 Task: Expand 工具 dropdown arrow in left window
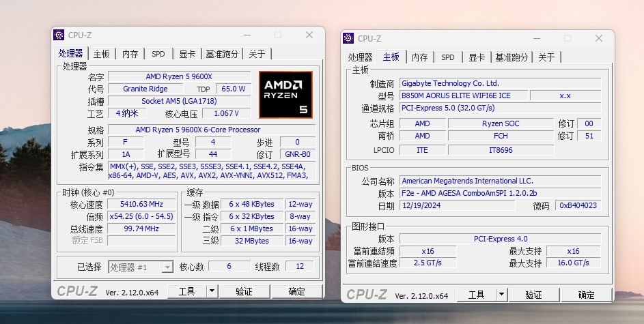point(212,291)
